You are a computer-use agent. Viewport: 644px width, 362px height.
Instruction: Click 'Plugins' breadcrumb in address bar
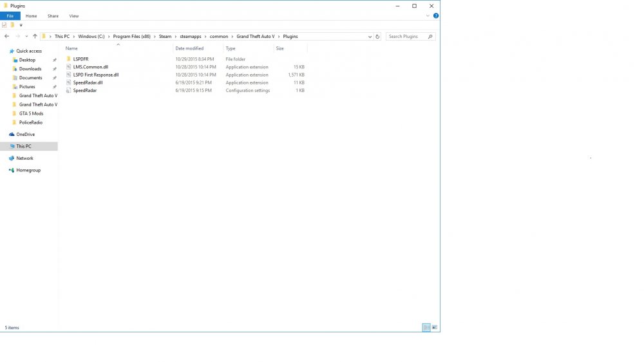pyautogui.click(x=290, y=37)
